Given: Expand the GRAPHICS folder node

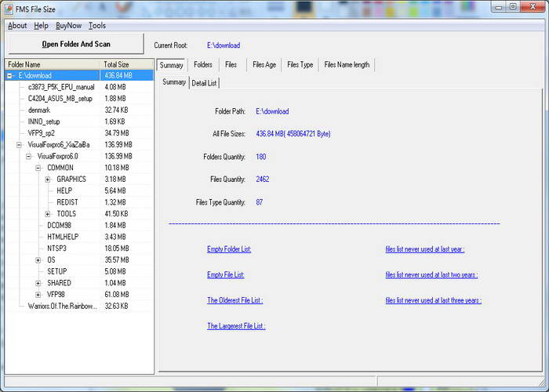Looking at the screenshot, I should 48,180.
